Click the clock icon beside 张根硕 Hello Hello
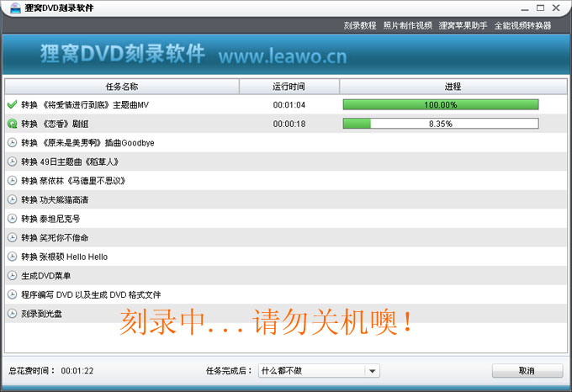Image resolution: width=572 pixels, height=392 pixels. tap(12, 257)
